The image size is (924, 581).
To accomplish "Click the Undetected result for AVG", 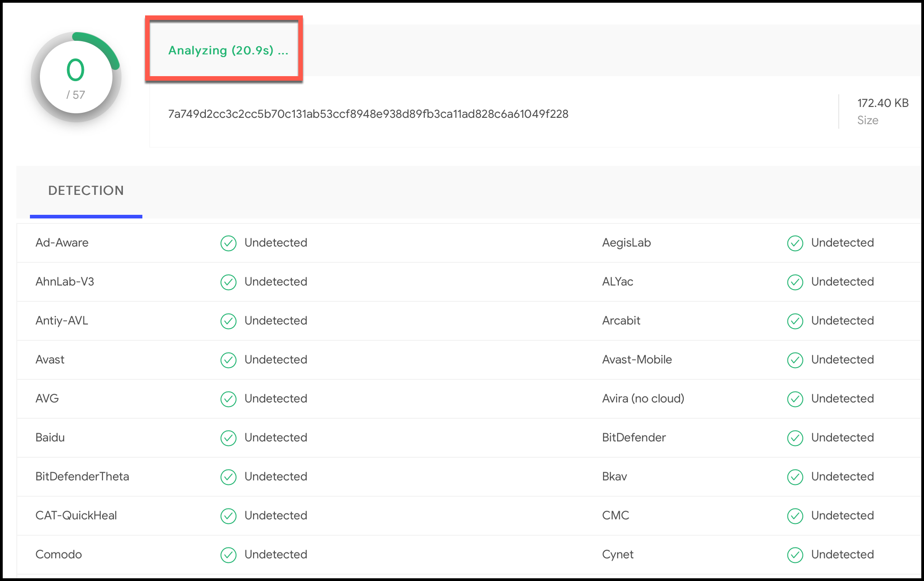I will pos(276,399).
